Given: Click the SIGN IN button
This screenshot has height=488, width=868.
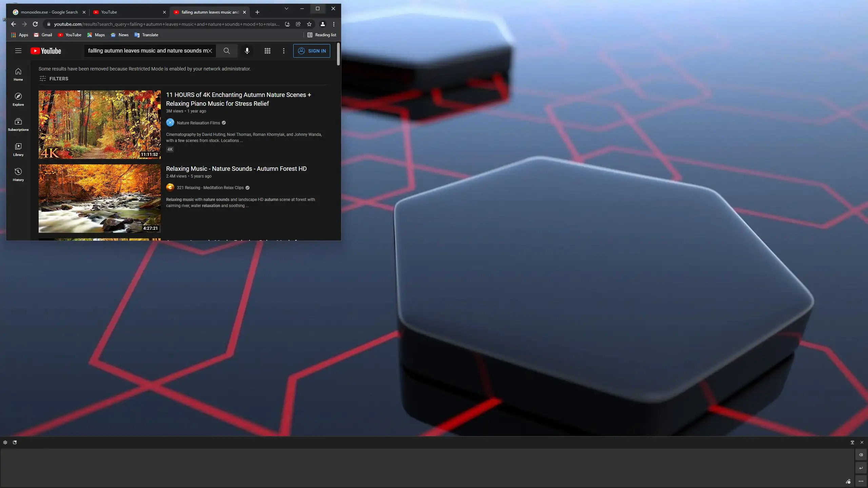Looking at the screenshot, I should 312,51.
